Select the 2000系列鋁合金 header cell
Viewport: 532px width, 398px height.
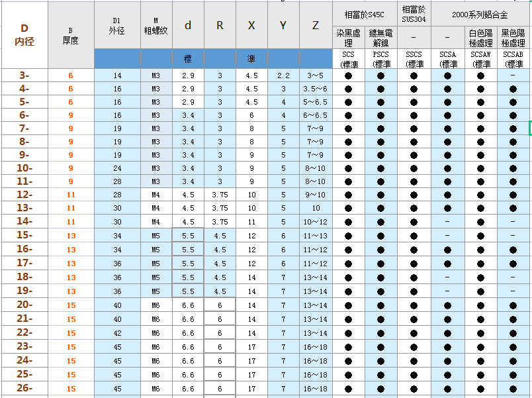click(480, 15)
